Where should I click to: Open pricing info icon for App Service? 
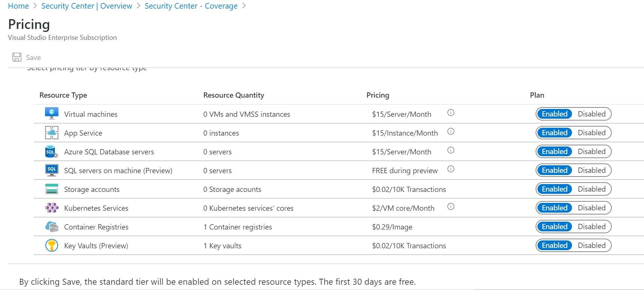tap(451, 131)
